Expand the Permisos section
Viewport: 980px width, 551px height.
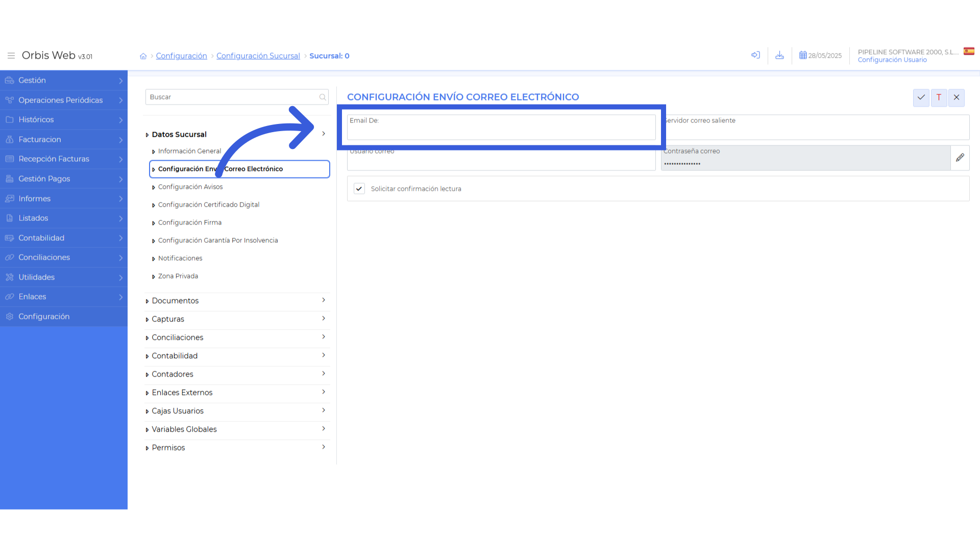click(x=237, y=447)
